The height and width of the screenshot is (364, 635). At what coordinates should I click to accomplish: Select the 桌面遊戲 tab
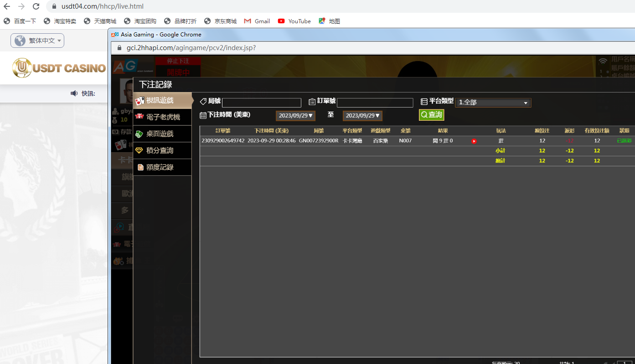(x=162, y=134)
